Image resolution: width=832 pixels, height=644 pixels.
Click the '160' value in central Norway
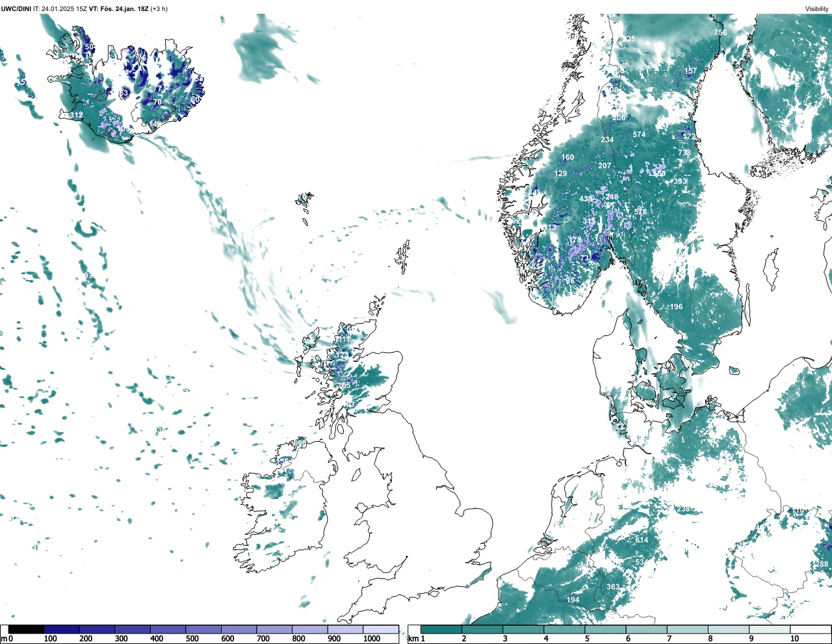(x=567, y=157)
